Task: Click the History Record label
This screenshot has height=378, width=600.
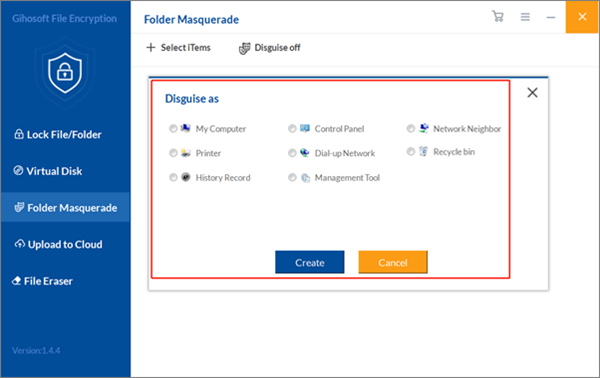Action: 223,178
